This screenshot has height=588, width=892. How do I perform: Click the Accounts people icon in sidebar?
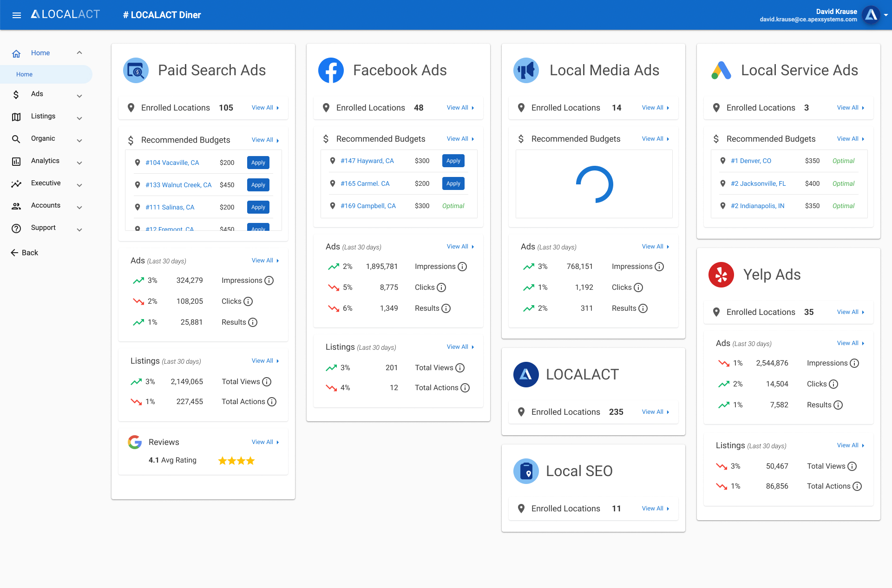pos(16,206)
